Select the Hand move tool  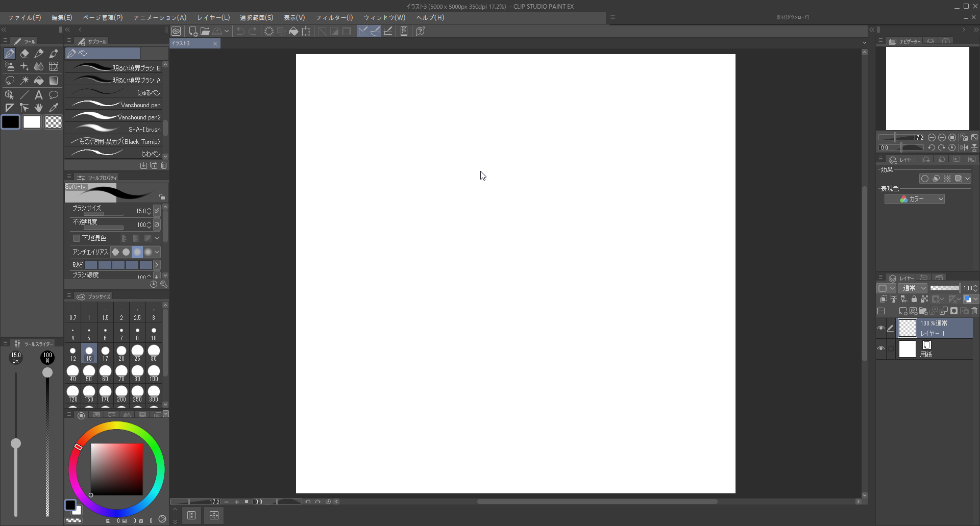[39, 108]
